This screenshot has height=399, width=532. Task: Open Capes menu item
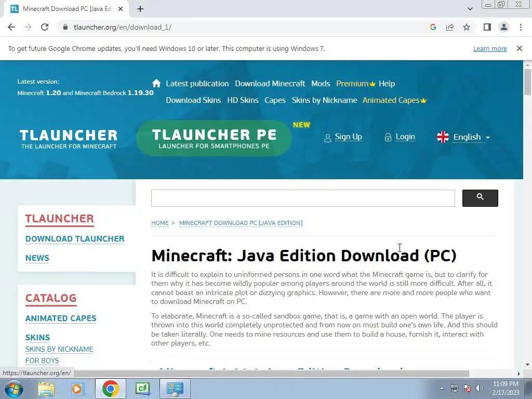point(275,100)
